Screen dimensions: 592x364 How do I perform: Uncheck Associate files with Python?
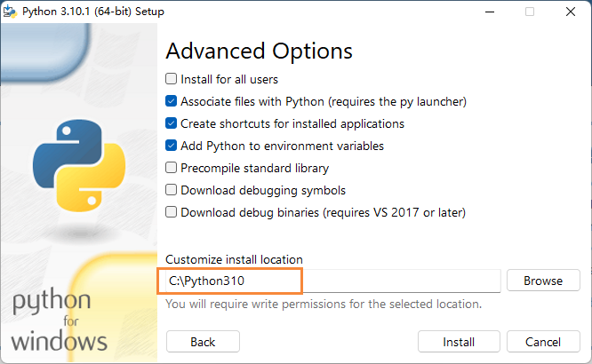pos(171,101)
